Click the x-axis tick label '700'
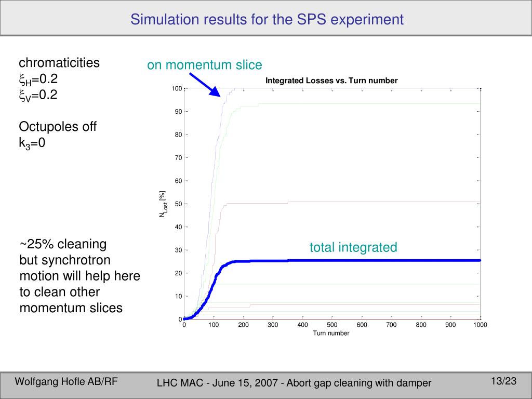Screen dimensions: 532x399 [391, 325]
